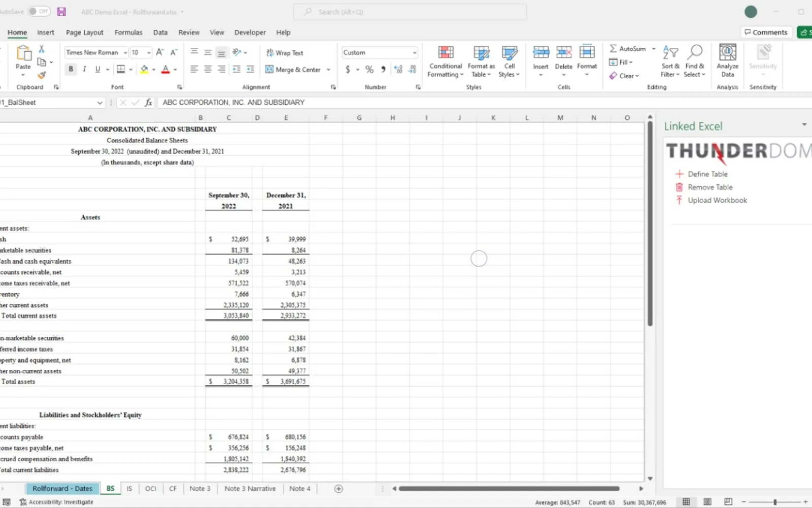This screenshot has width=812, height=508.
Task: Expand the Linked Excel pane options arrow
Action: tap(804, 125)
